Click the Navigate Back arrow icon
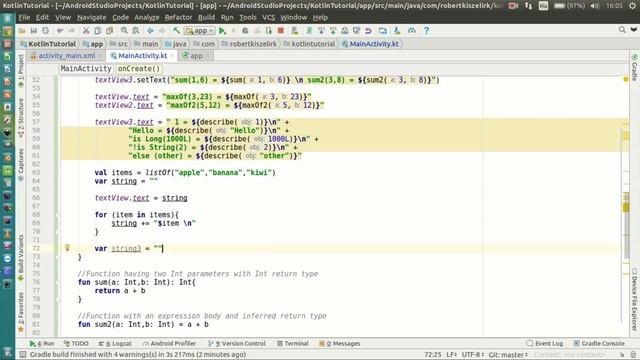640x360 pixels. (150, 31)
